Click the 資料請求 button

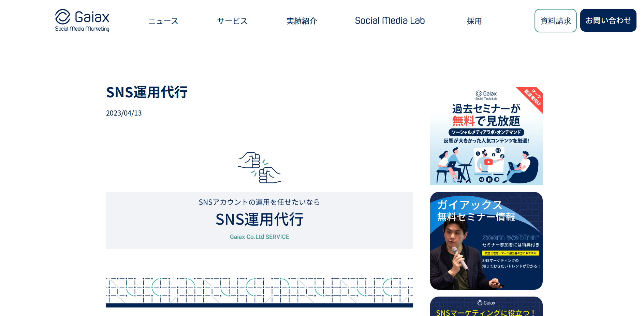pos(556,21)
